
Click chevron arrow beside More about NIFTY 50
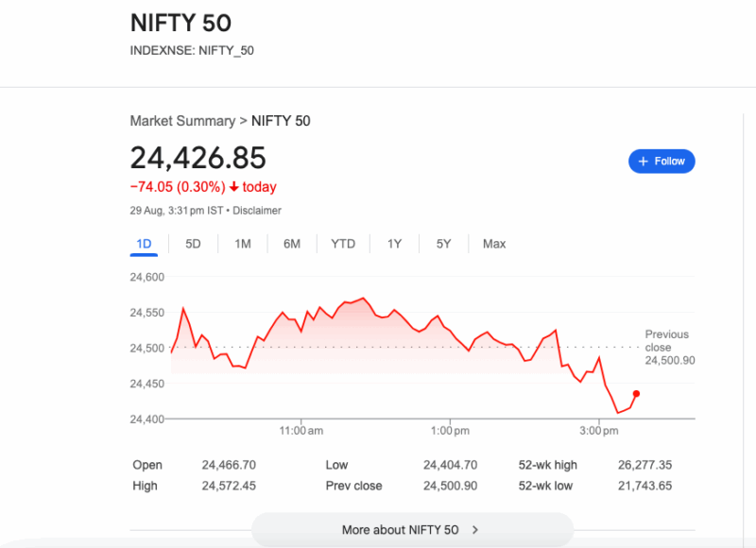pyautogui.click(x=475, y=530)
